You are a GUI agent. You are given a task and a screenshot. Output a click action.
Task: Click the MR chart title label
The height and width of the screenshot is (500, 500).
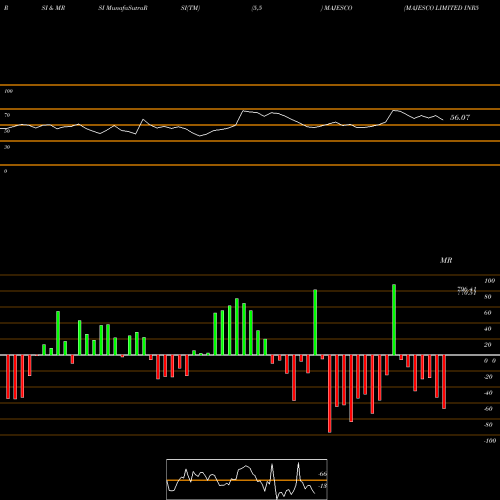(x=446, y=260)
